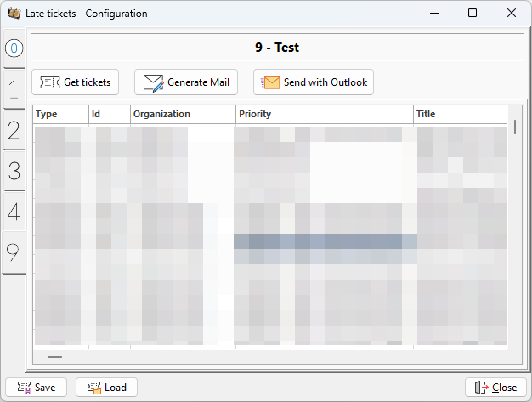Click the Close button with door icon
This screenshot has width=532, height=402.
495,388
